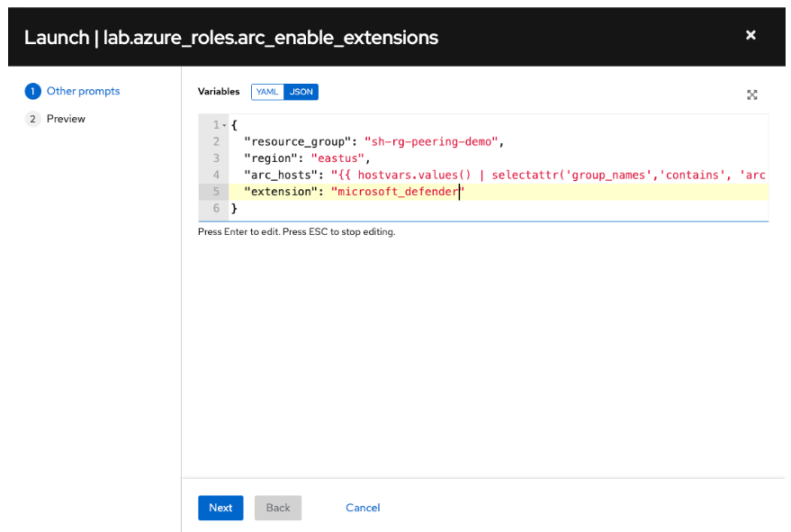Image resolution: width=791 pixels, height=532 pixels.
Task: Cancel the launch via the Cancel link
Action: tap(363, 508)
